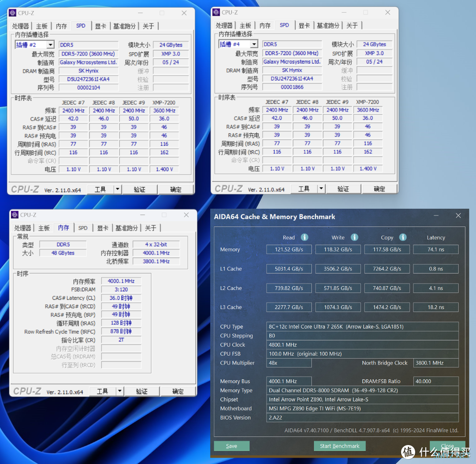Select 基准跑分 tab in slot #4 window
Image resolution: width=476 pixels, height=464 pixels.
coord(328,26)
